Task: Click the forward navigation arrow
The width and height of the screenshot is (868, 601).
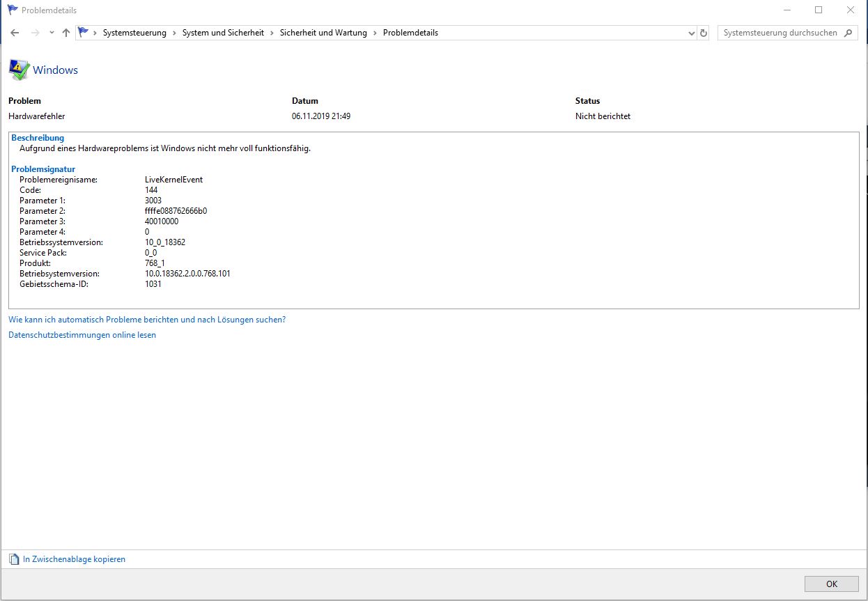Action: tap(35, 33)
